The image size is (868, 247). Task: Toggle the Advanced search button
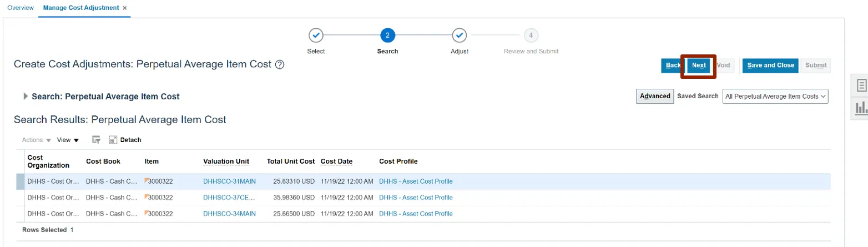tap(654, 97)
